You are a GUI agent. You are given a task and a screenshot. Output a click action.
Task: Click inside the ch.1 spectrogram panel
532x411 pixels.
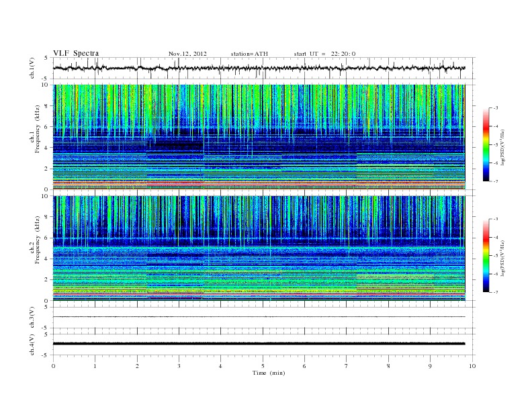coord(259,137)
